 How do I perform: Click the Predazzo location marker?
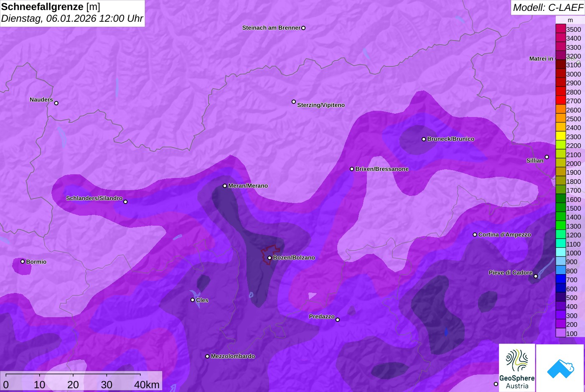point(338,320)
